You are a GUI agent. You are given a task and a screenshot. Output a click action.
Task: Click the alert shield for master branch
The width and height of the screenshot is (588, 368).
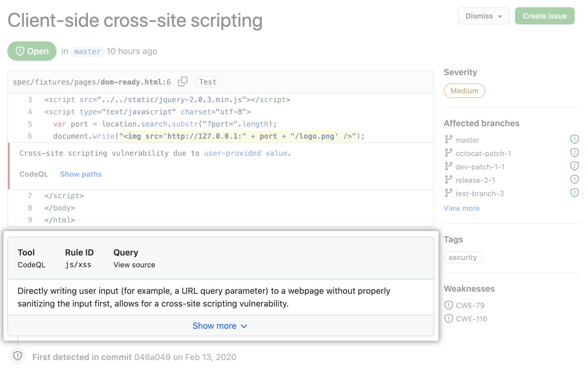574,139
